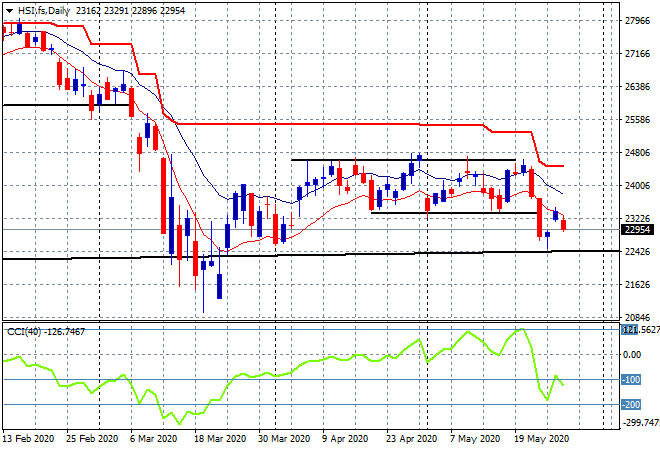Viewport: 660px width, 450px height.
Task: Select the current price label 22954
Action: point(638,230)
